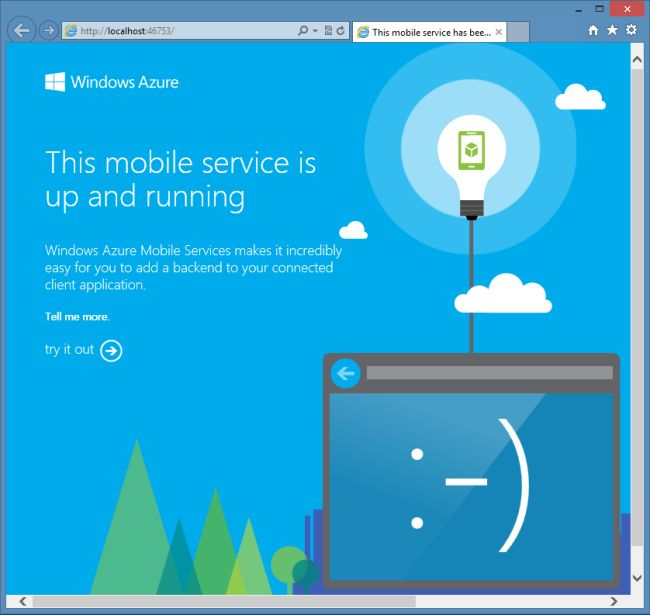The image size is (650, 615).
Task: Select the 'This mobile service has bee...' tab
Action: [x=429, y=32]
